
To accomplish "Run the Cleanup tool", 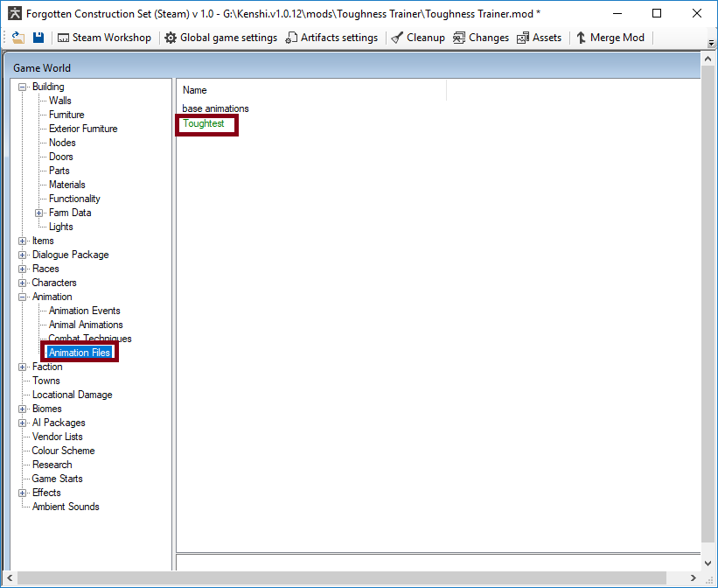I will (x=418, y=38).
